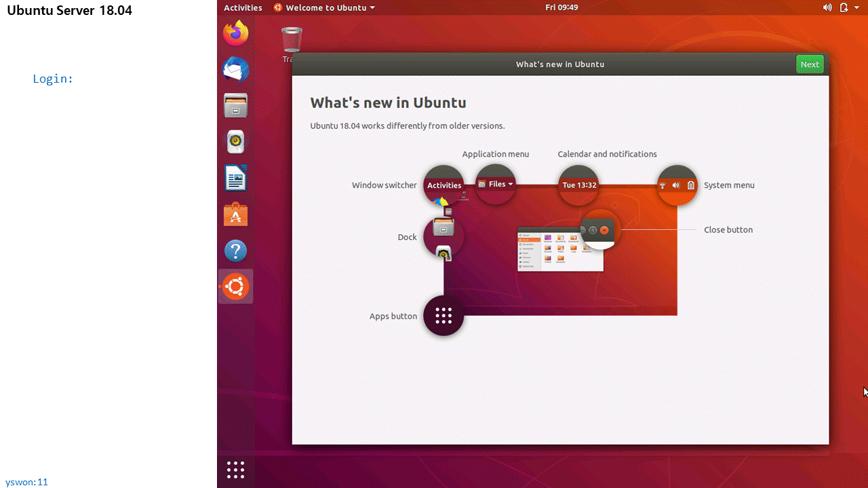Open the Help icon in dock

click(x=236, y=251)
